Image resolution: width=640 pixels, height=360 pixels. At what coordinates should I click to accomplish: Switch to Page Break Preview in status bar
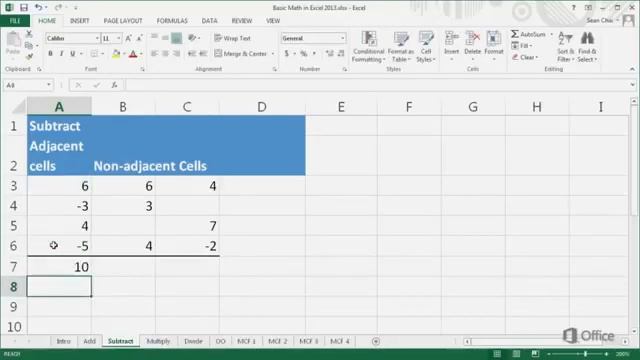tap(535, 354)
